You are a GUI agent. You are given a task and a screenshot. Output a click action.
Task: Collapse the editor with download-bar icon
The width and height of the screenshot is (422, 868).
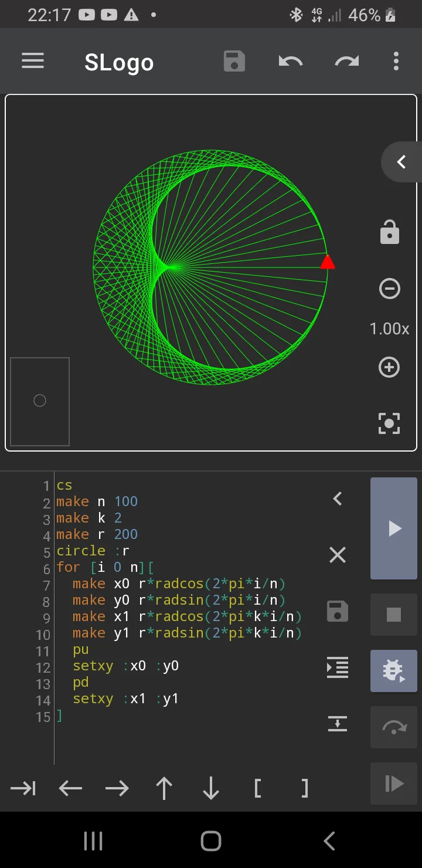[x=338, y=724]
